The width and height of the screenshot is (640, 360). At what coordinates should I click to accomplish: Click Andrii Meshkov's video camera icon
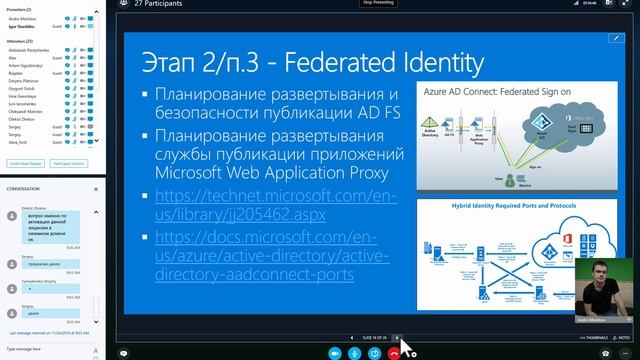(82, 19)
